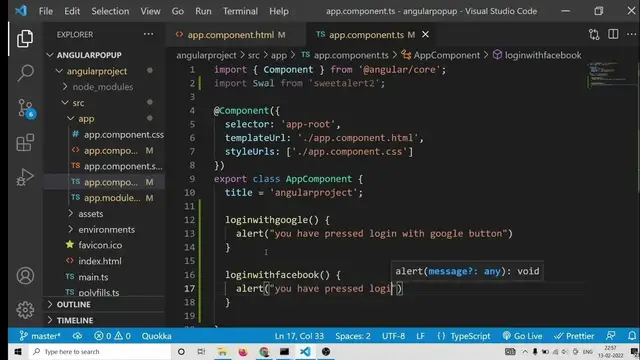This screenshot has height=360, width=640.
Task: Click the Prettier status bar item
Action: pos(574,336)
